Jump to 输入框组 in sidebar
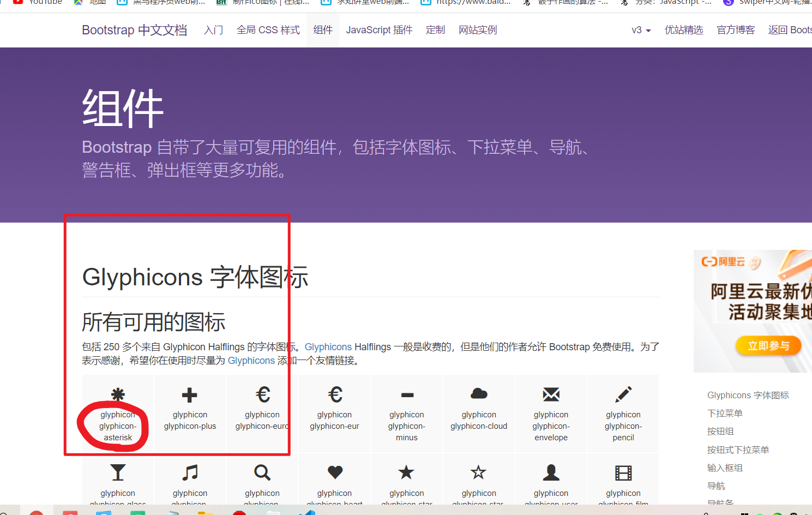812x515 pixels. (x=725, y=468)
